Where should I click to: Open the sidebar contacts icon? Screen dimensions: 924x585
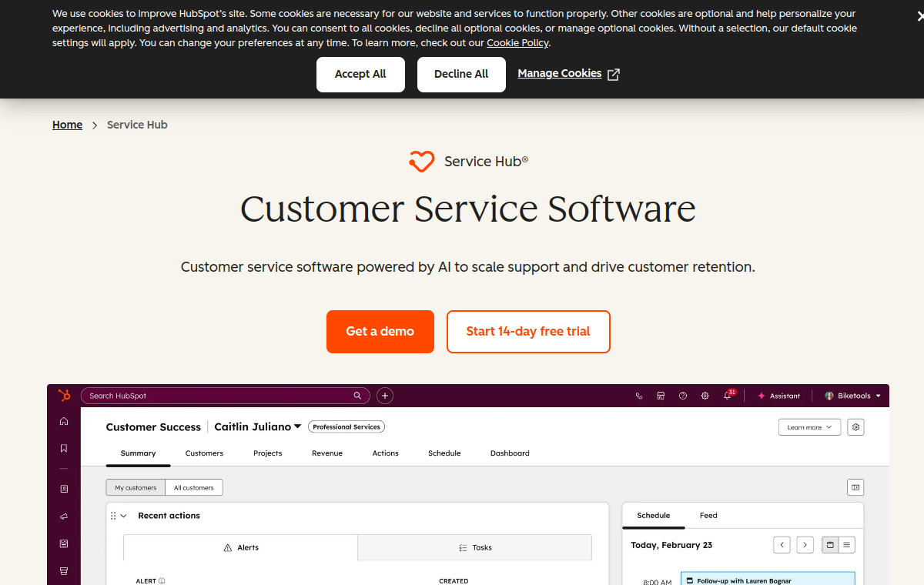coord(64,489)
